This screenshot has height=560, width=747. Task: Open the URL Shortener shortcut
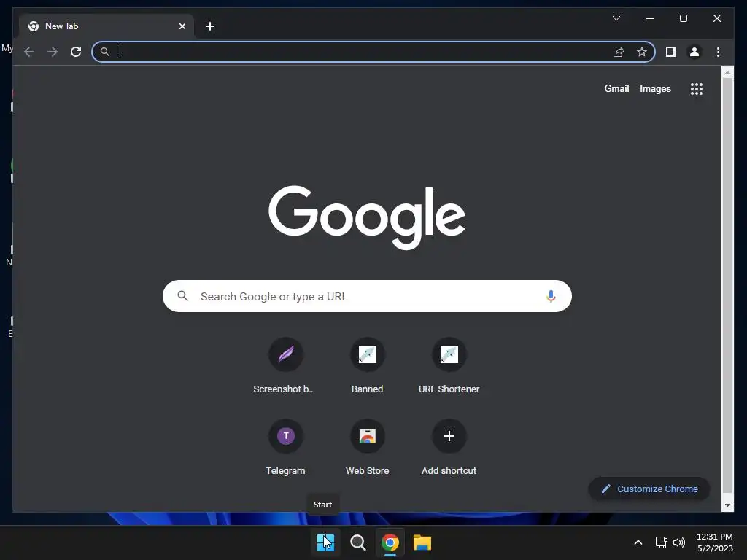[449, 366]
